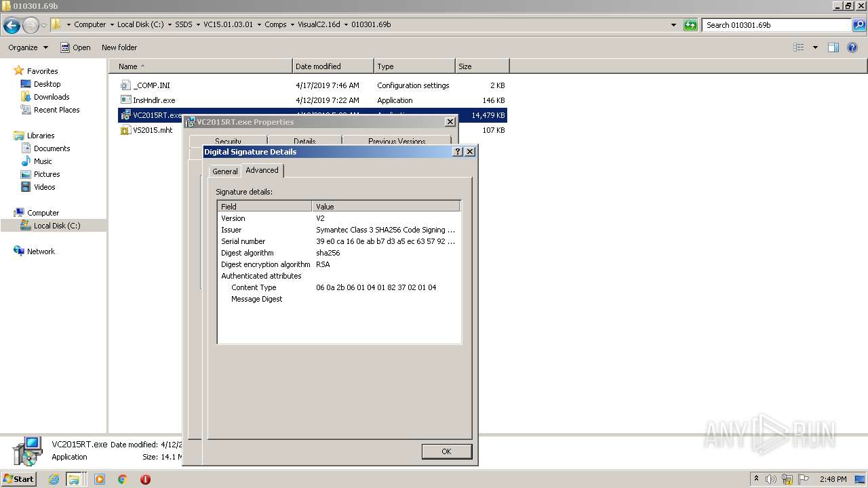Select Network in the navigation pane

click(41, 251)
